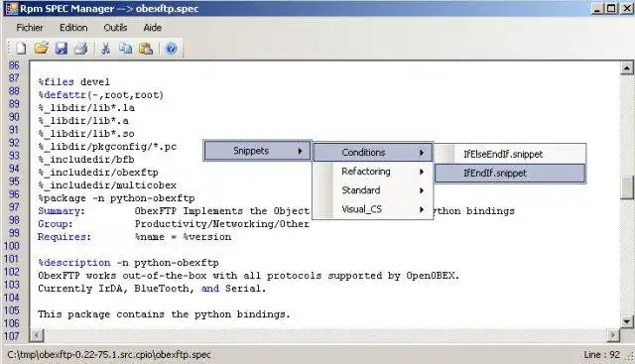Click the 'Currently IrDA, BlueTooth' line
The height and width of the screenshot is (364, 635).
pos(152,289)
